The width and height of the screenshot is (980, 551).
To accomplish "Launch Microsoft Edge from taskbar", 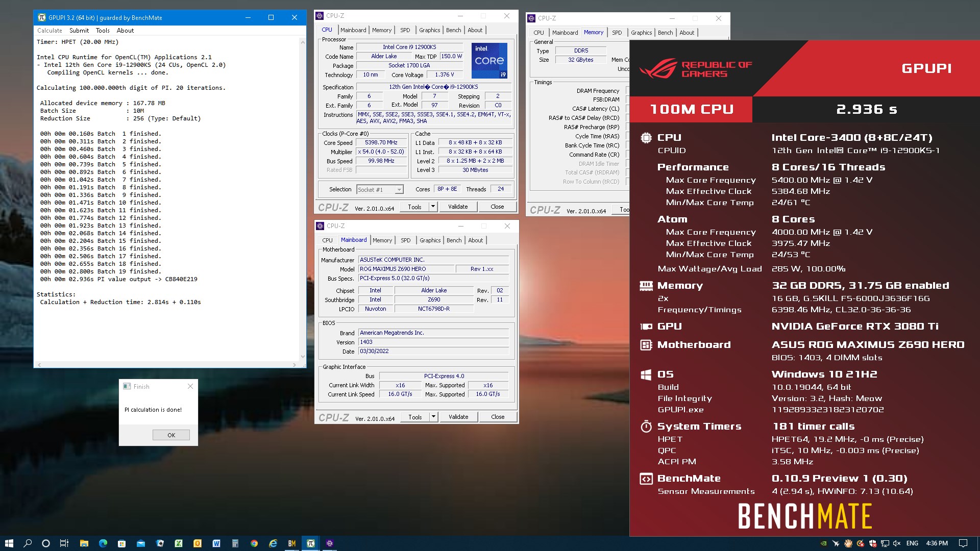I will (103, 543).
